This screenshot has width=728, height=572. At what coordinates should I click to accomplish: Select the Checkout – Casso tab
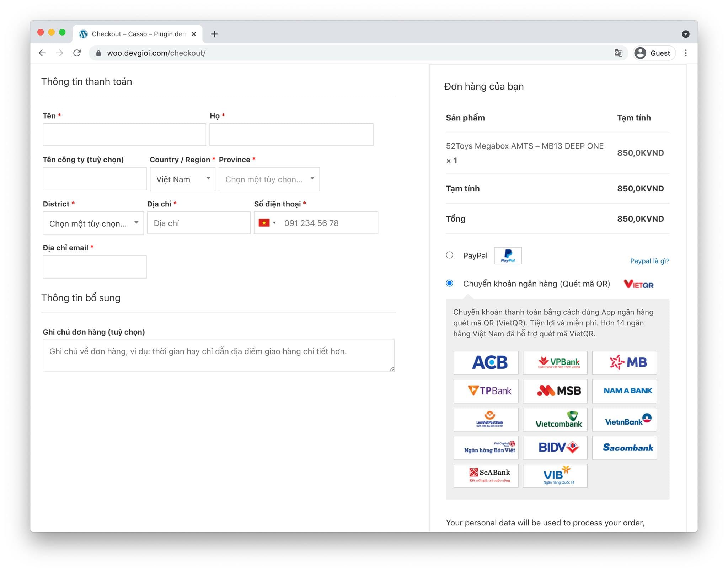(138, 34)
